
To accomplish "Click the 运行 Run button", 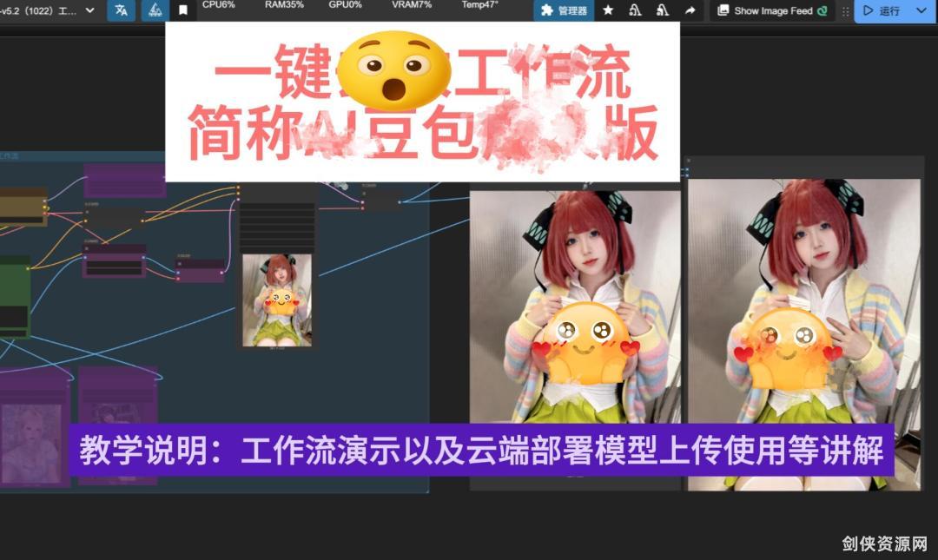I will [x=888, y=11].
